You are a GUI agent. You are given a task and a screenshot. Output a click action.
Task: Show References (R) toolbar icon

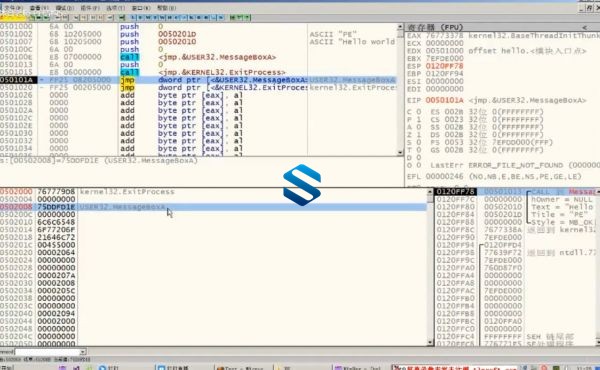(x=206, y=17)
